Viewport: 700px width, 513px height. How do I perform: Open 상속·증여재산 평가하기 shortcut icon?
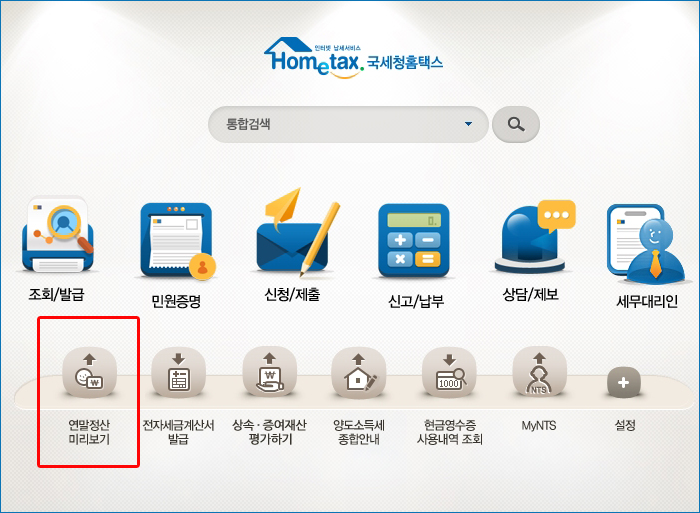click(270, 372)
